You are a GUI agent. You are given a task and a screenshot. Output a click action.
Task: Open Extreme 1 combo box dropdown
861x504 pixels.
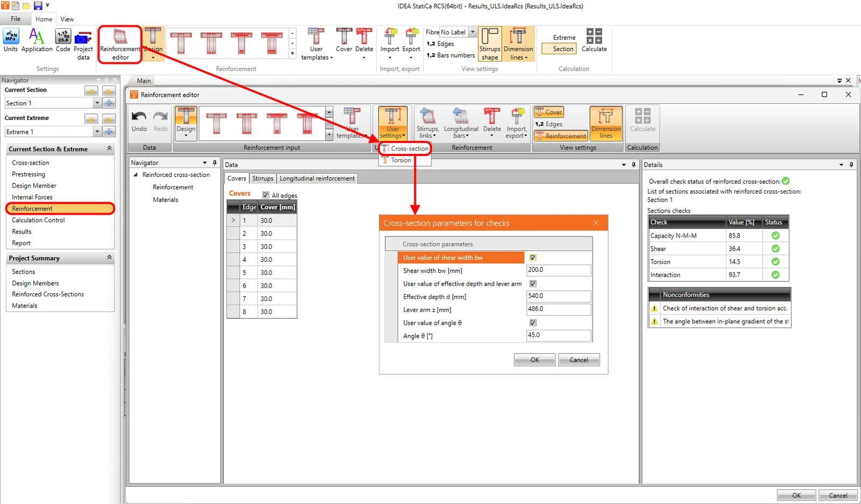(x=97, y=132)
